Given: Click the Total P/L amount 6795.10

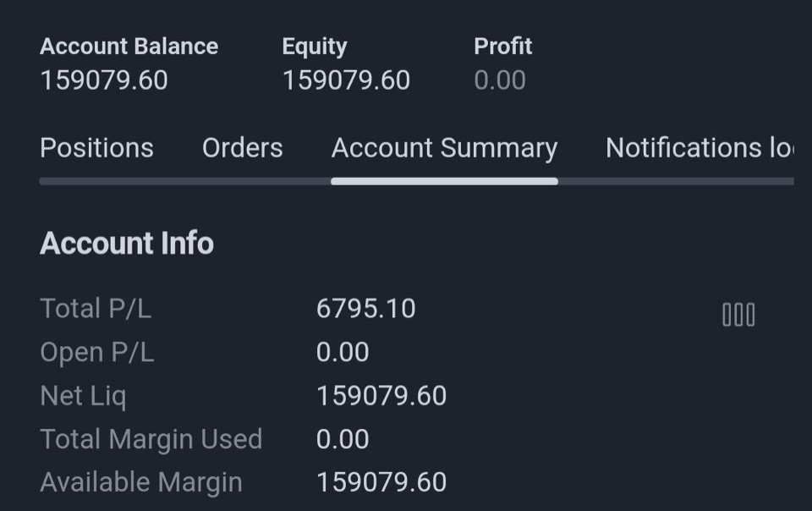Looking at the screenshot, I should (x=365, y=309).
